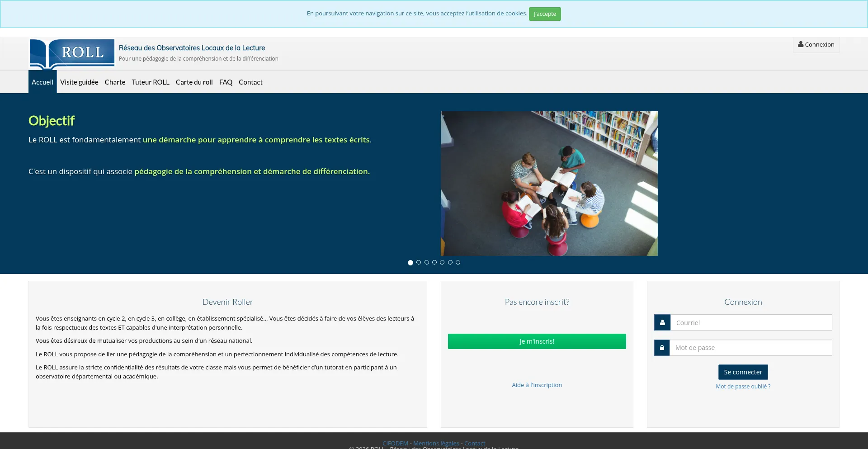Select the third carousel slide dot
The width and height of the screenshot is (868, 449).
[427, 262]
